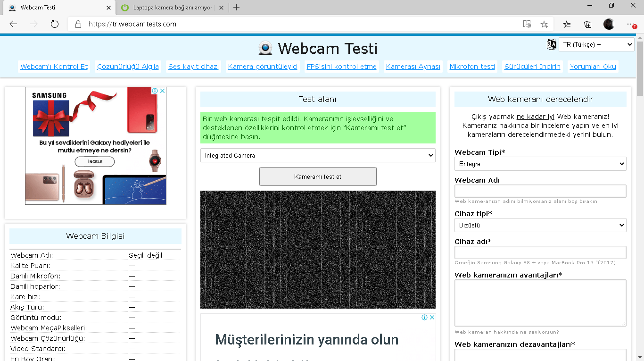This screenshot has width=644, height=361.
Task: Open the Collections icon
Action: [x=588, y=24]
